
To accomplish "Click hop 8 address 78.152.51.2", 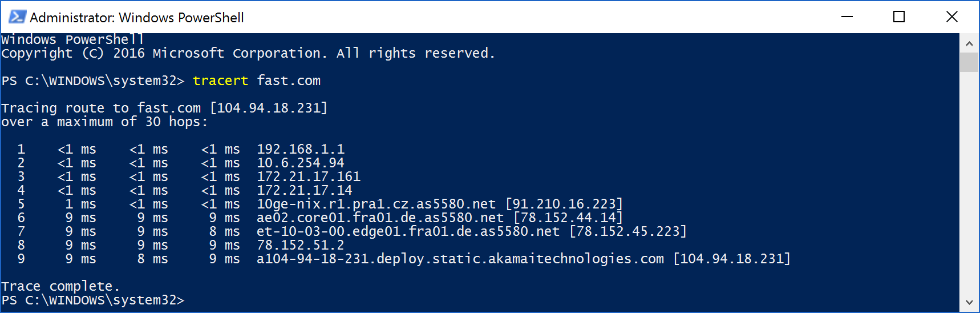I will coord(301,245).
